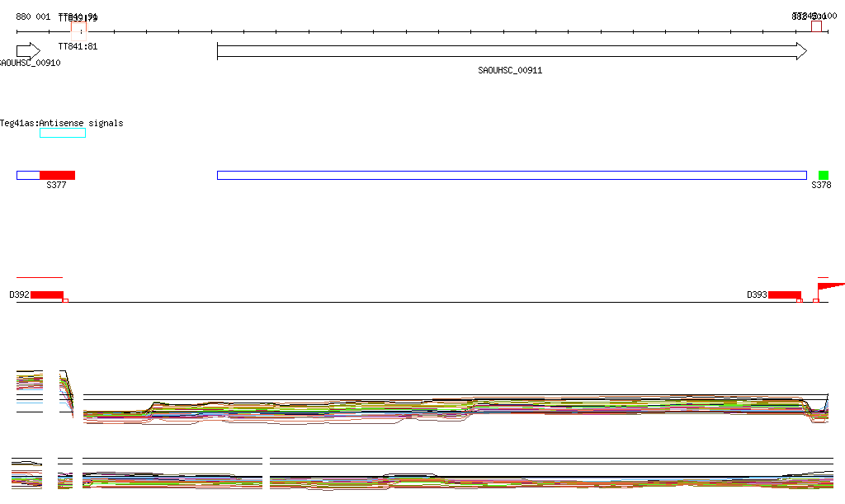This screenshot has height=504, width=845.
Task: Click the 880 001 coordinate label
Action: pos(33,16)
